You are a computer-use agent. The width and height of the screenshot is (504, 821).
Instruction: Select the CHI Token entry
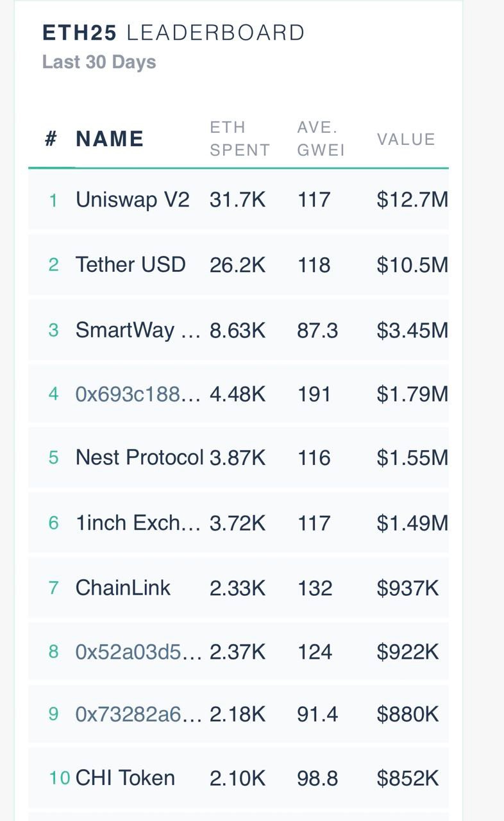(125, 778)
